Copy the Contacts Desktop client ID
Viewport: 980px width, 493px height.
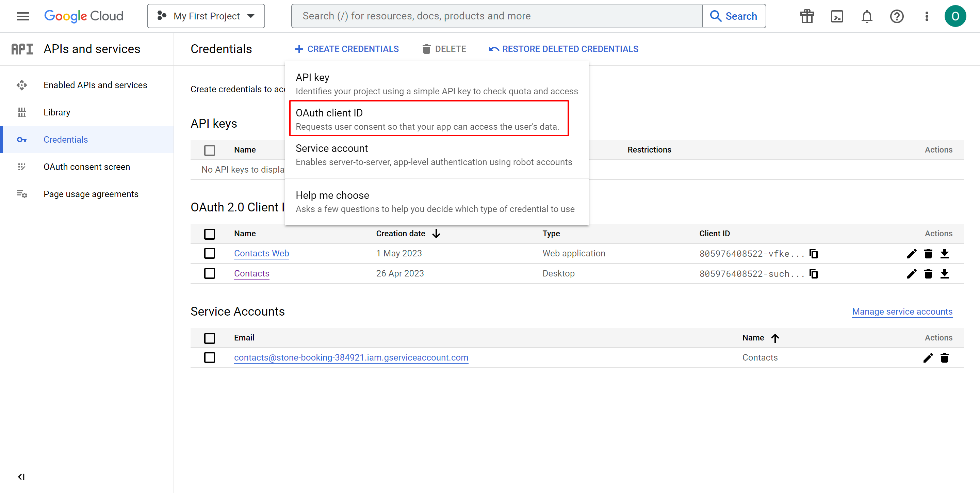coord(814,274)
